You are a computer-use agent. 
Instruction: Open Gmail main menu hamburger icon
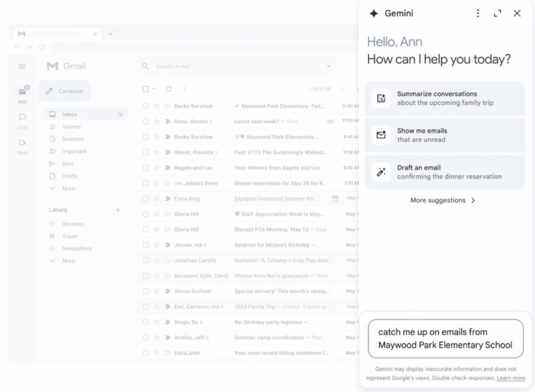click(22, 66)
